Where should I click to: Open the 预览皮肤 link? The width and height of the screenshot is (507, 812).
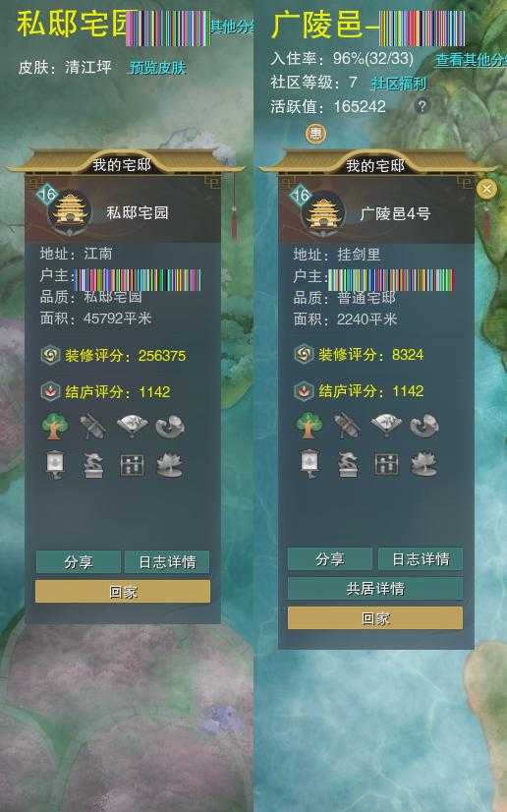click(x=157, y=68)
